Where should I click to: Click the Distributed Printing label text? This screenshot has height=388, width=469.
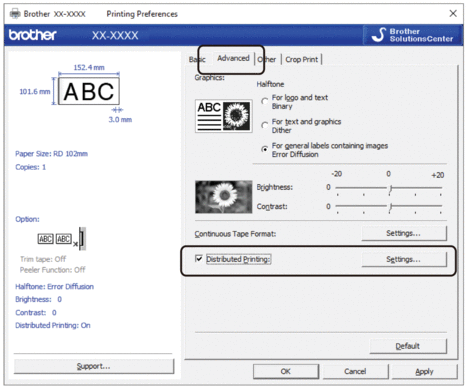click(x=238, y=259)
